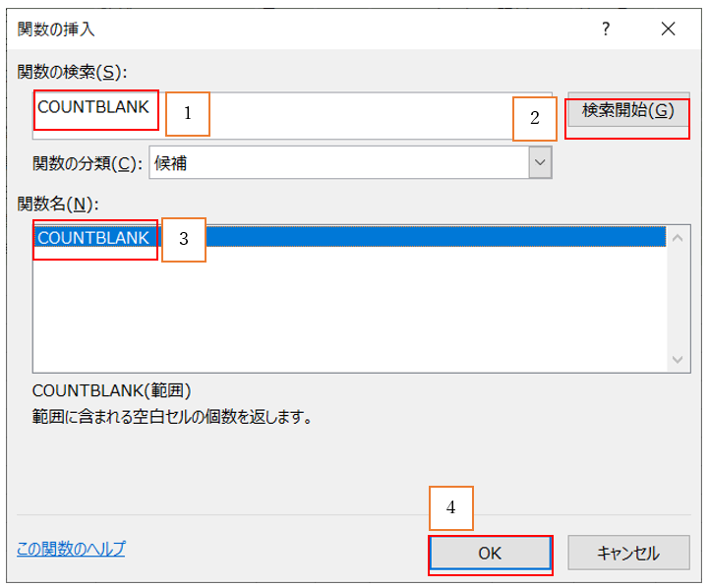The width and height of the screenshot is (709, 588).
Task: Click the 候補 combo box value
Action: 334,163
